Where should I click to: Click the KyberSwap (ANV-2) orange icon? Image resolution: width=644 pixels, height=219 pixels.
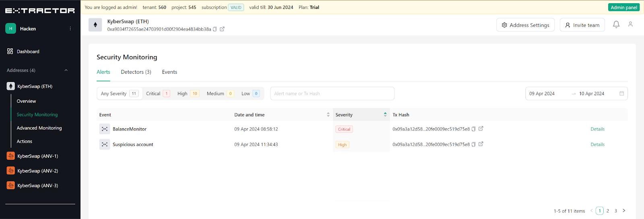11,171
